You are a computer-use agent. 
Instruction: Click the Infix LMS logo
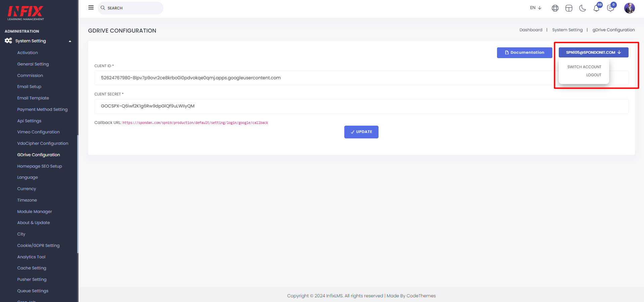(26, 13)
